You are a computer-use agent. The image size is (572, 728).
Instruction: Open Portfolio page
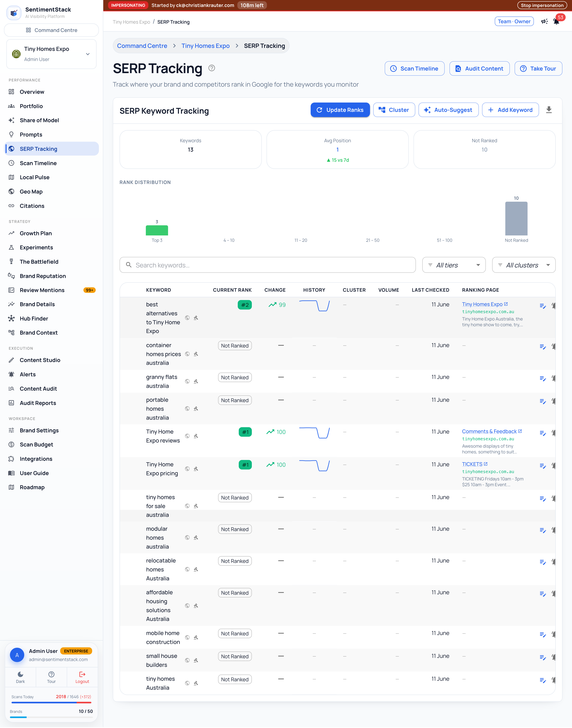click(x=51, y=106)
